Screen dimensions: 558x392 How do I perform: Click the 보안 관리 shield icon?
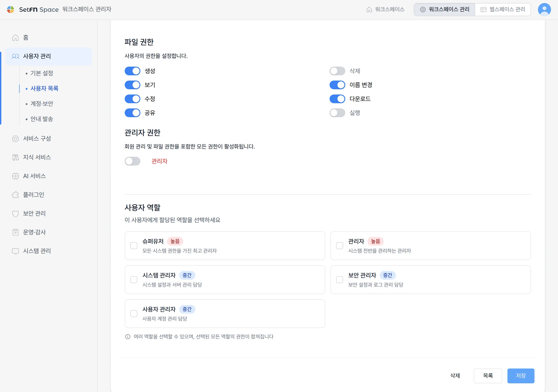click(16, 214)
